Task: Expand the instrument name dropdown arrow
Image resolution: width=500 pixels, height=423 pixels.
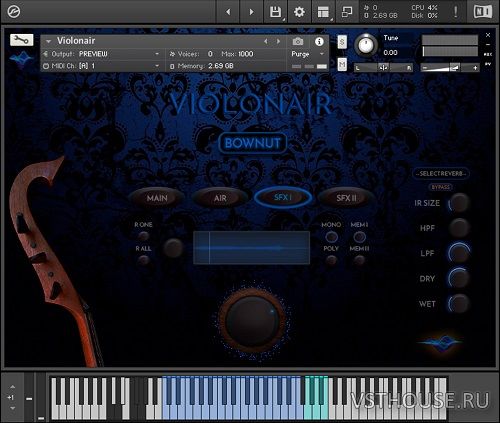Action: [x=49, y=41]
